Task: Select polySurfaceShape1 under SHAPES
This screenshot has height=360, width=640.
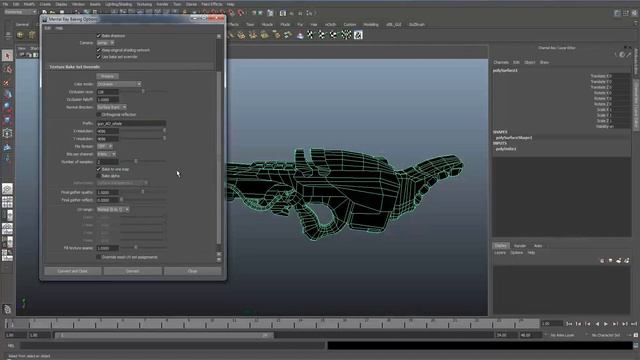Action: pos(513,138)
